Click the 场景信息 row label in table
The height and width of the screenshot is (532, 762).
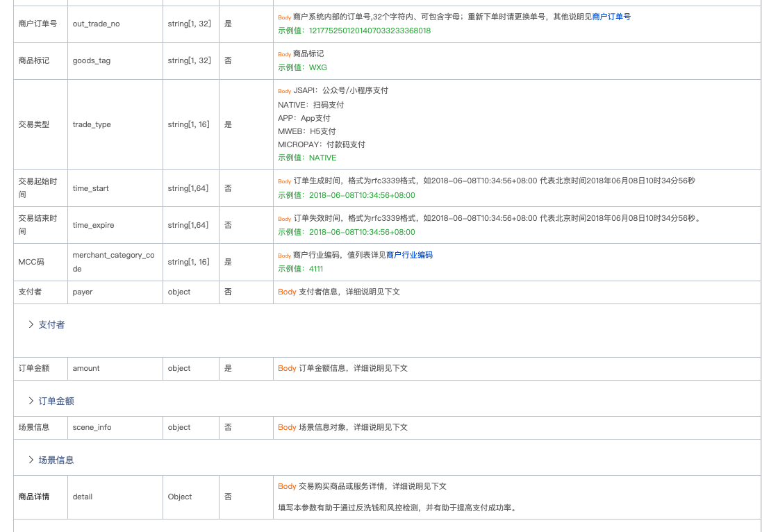(x=34, y=428)
